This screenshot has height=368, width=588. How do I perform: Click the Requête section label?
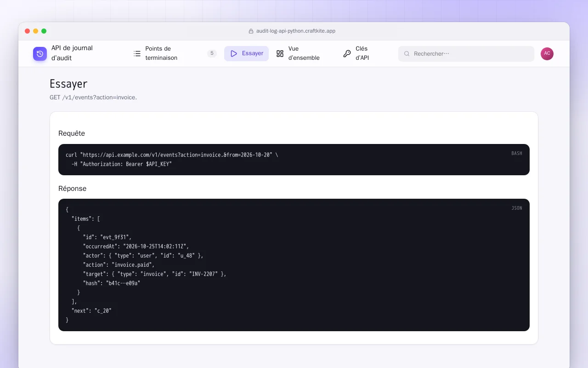pos(72,133)
